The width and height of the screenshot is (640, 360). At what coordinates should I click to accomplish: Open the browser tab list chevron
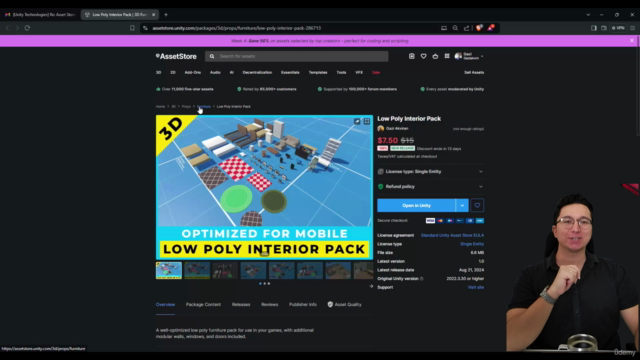point(588,15)
